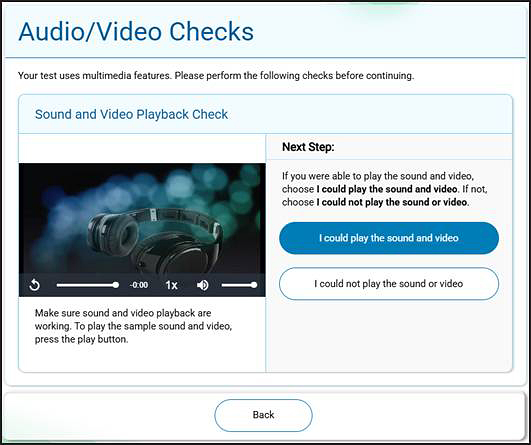The image size is (531, 445).
Task: Click the replay icon in video controls
Action: [x=34, y=285]
